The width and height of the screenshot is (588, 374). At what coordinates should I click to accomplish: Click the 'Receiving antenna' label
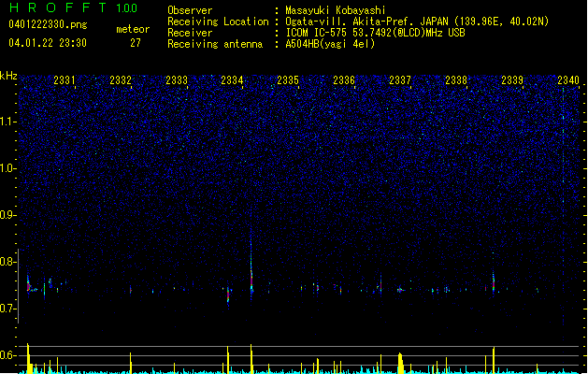tap(215, 44)
